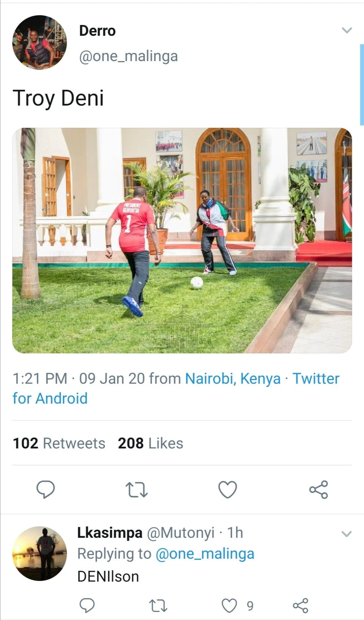Viewport: 364px width, 620px height.
Task: Open options chevron on Derro's tweet
Action: (x=347, y=30)
